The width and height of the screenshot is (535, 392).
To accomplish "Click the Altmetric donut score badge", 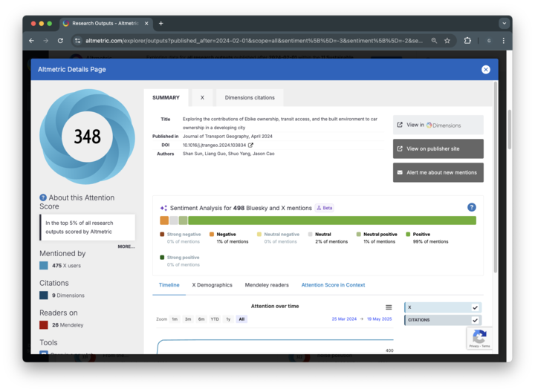I will point(87,137).
